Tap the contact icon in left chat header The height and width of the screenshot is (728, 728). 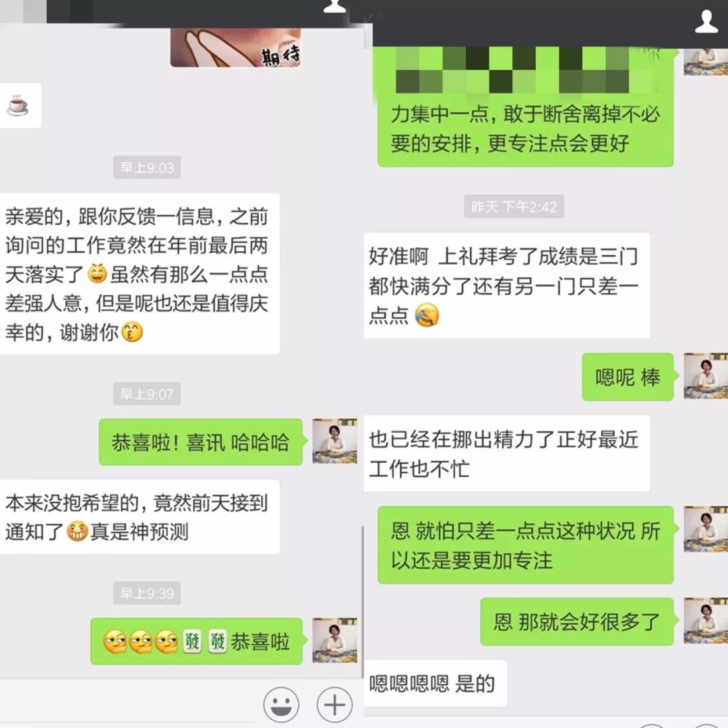[x=334, y=5]
